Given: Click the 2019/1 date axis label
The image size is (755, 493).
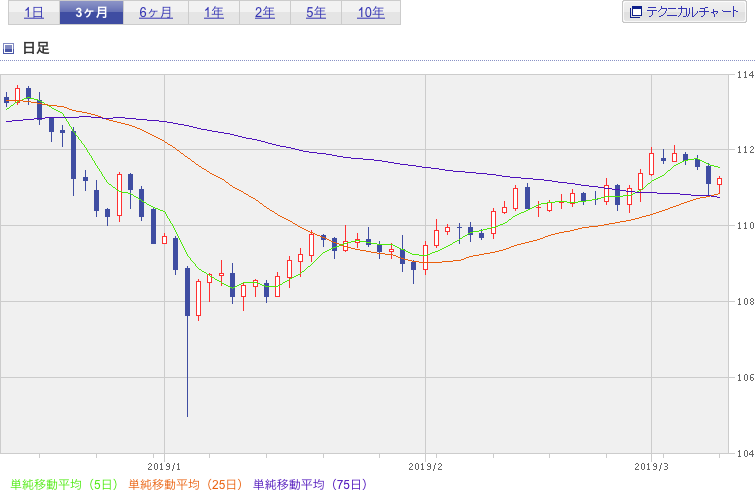Looking at the screenshot, I should [164, 467].
